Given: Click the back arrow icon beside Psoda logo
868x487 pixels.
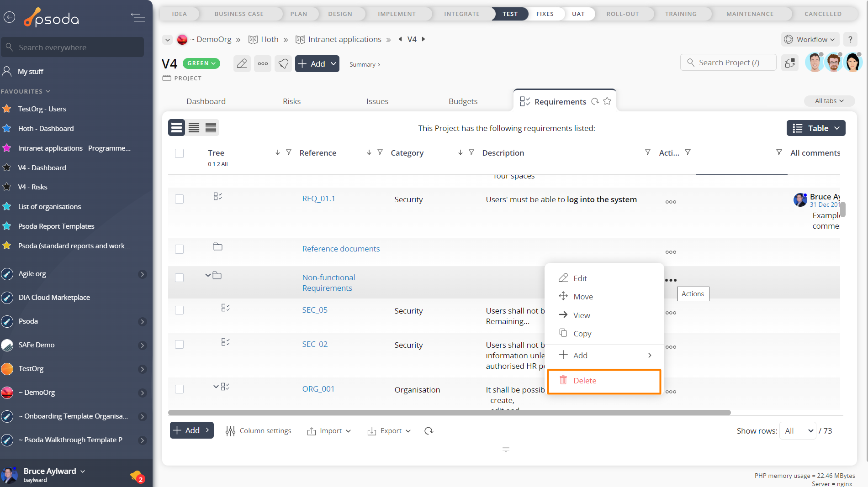Looking at the screenshot, I should [9, 17].
